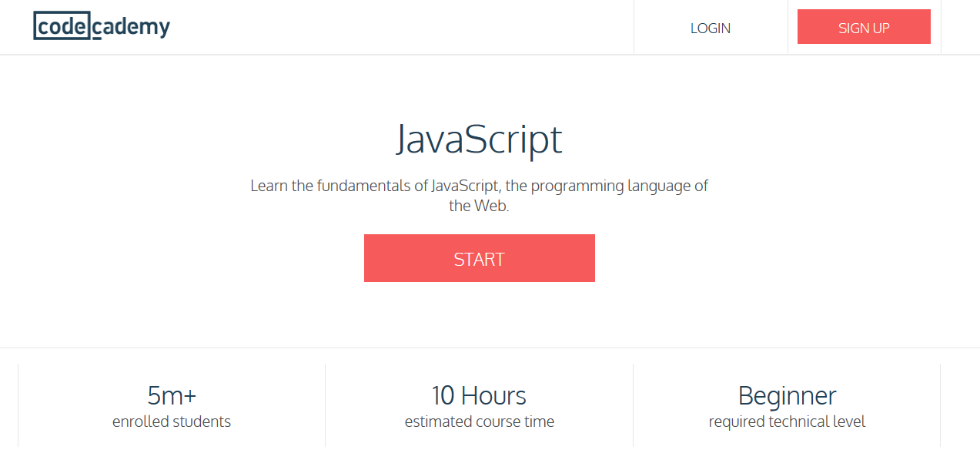The image size is (980, 460).
Task: Click the 5m+ statistic
Action: (x=172, y=395)
